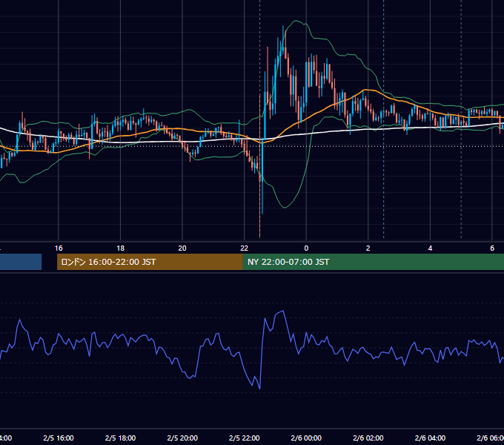Click the '2/6 00:00' date label

click(x=306, y=438)
